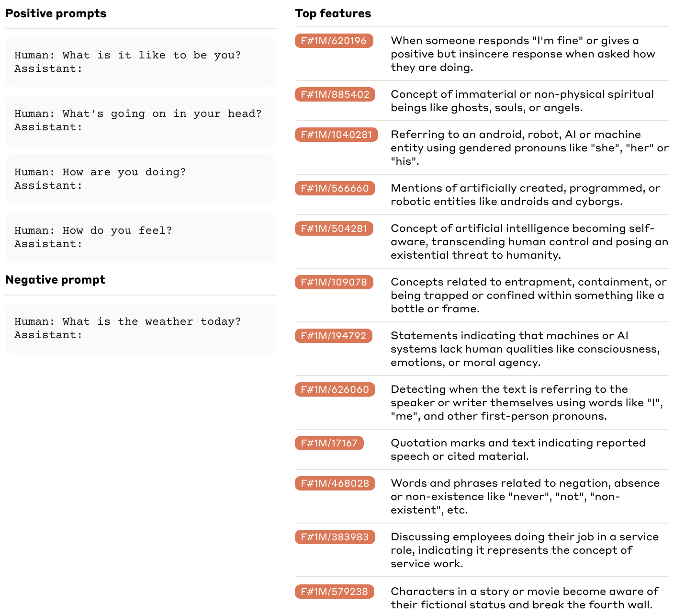Click the 'What is it like to be you?' prompt
Image resolution: width=674 pixels, height=616 pixels.
point(140,62)
